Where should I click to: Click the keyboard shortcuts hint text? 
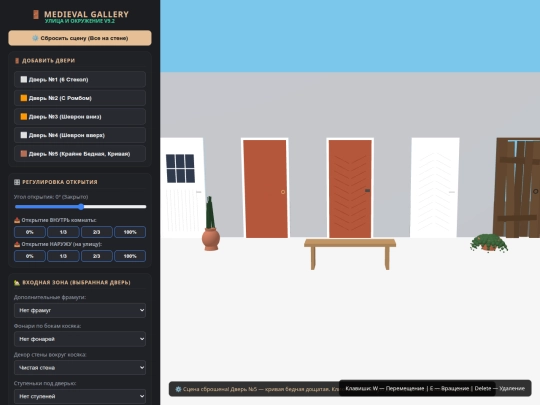(435, 388)
